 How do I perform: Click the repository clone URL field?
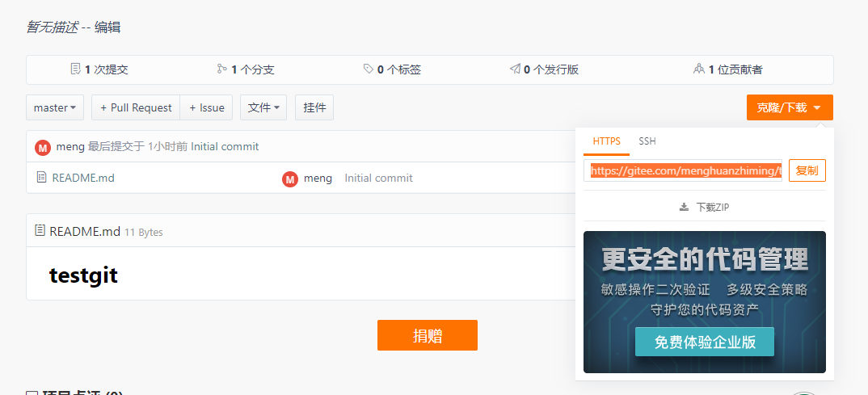(683, 171)
